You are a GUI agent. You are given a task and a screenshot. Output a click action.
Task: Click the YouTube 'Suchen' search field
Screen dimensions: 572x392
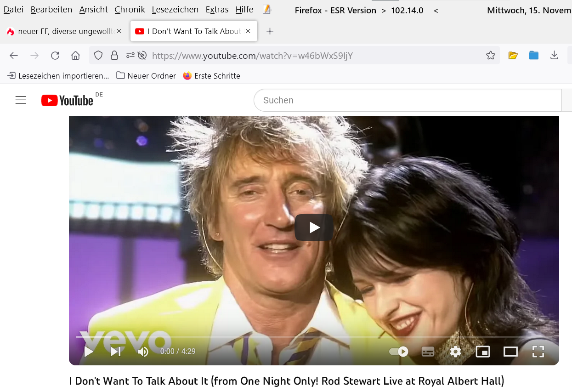[x=408, y=100]
